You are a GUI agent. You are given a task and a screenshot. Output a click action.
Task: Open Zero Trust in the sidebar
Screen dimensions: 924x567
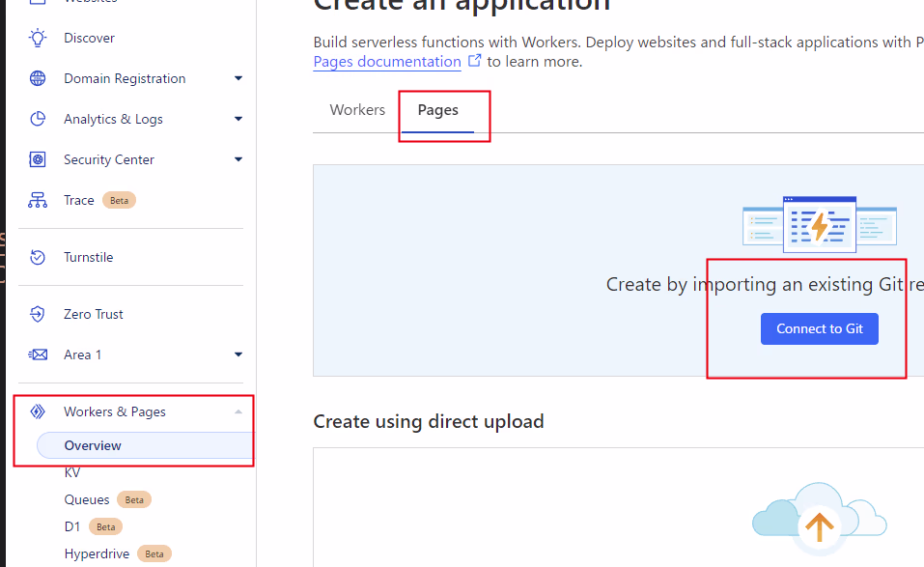[93, 314]
